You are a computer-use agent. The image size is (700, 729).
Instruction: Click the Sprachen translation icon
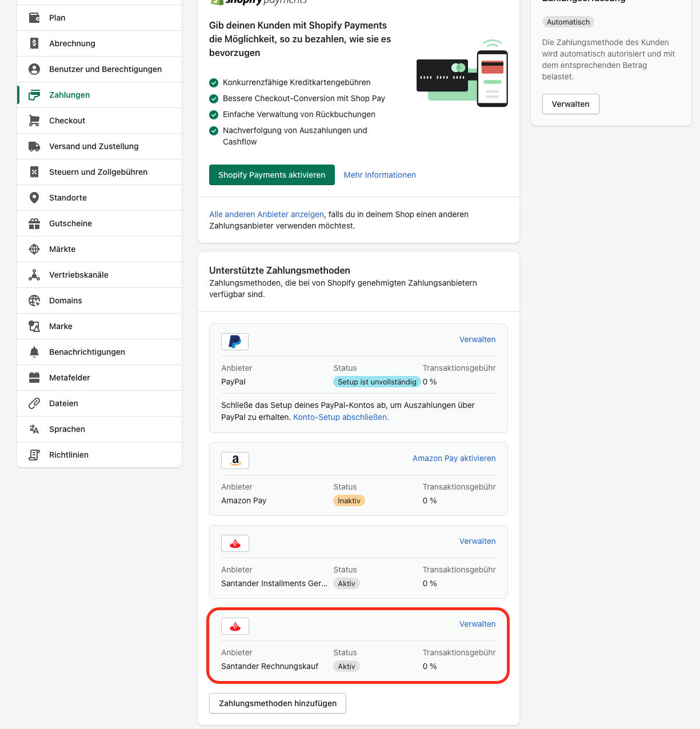34,429
